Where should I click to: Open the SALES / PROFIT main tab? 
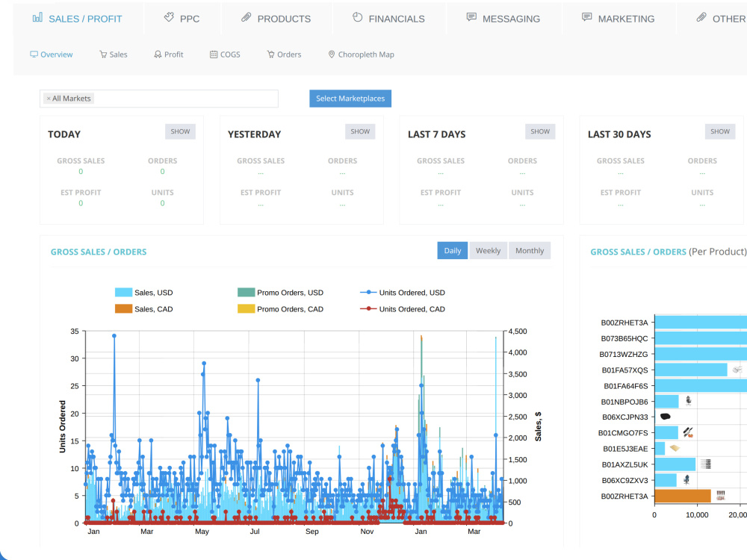click(x=77, y=19)
